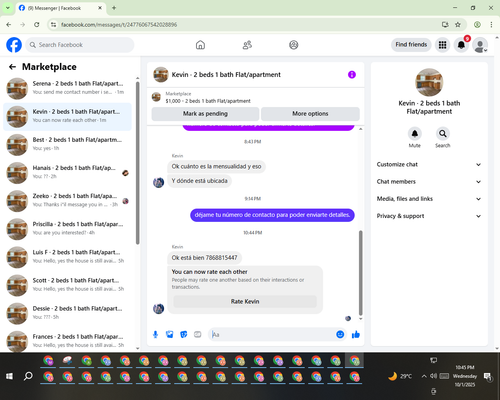Open Kevin's chat profile picture in right panel
500x400 pixels.
pyautogui.click(x=429, y=82)
